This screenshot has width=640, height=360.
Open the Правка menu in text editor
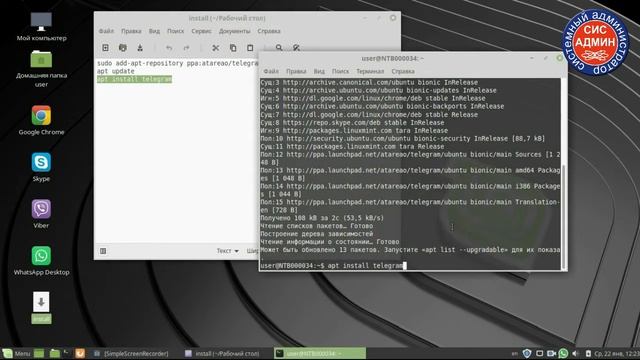pos(131,31)
